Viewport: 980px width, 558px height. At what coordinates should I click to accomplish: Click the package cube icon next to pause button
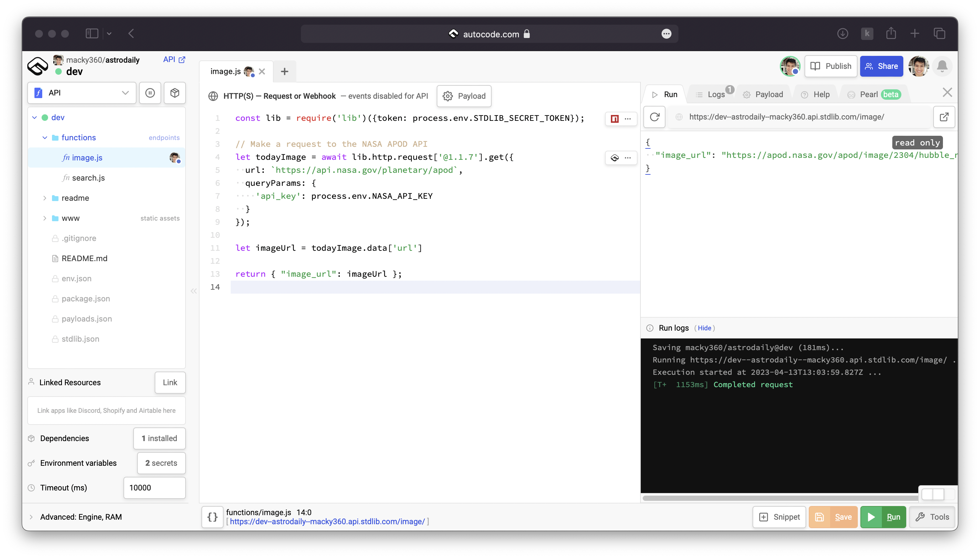click(x=175, y=93)
